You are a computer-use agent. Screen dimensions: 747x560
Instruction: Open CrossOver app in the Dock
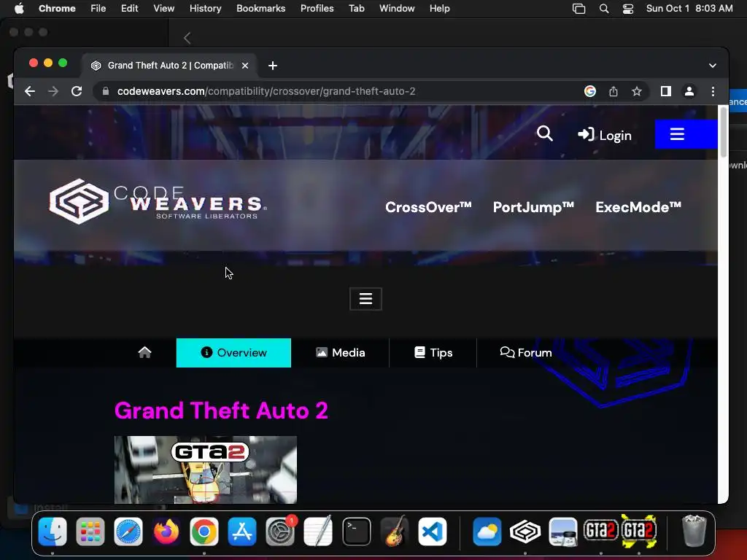(x=525, y=532)
